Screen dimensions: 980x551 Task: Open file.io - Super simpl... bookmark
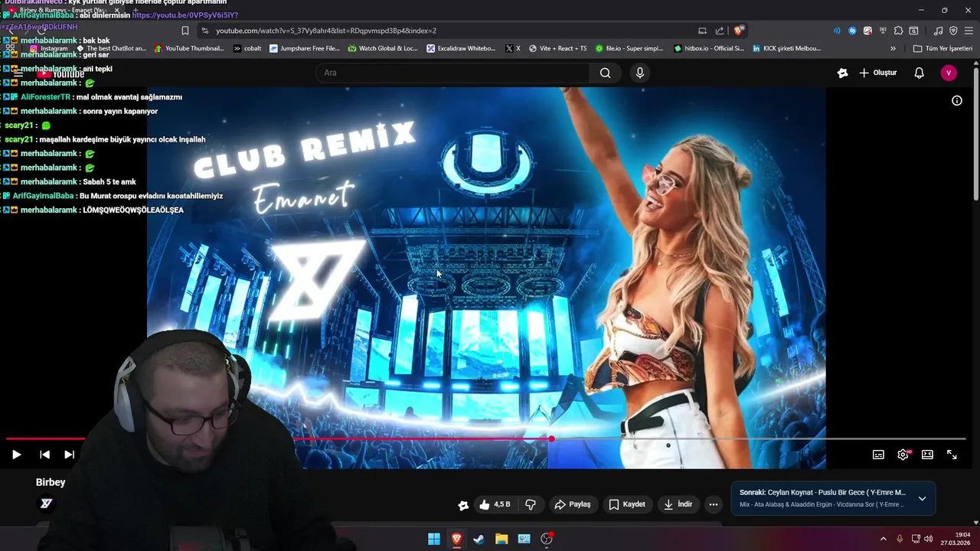coord(629,48)
